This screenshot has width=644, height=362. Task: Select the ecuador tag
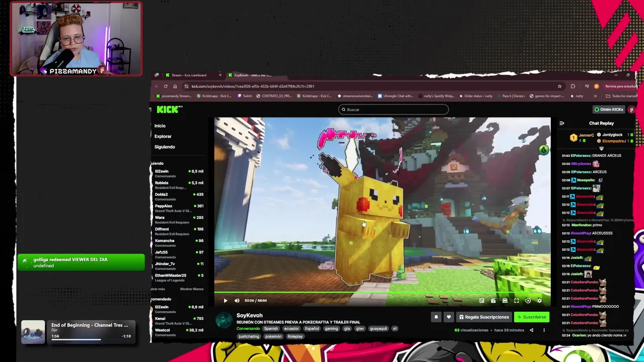click(291, 329)
